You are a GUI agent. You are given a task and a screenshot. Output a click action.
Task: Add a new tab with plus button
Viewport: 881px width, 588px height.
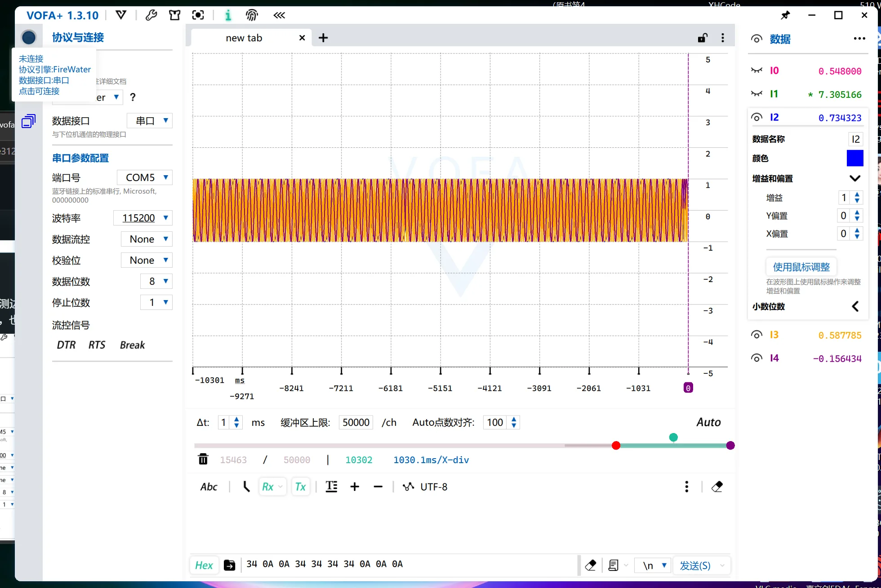(323, 38)
